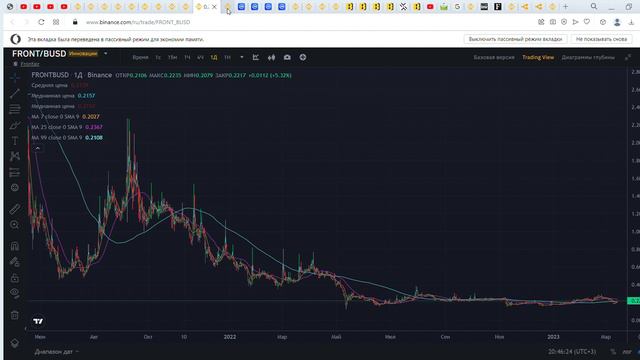Open the chart patterns tool
This screenshot has width=640, height=360.
click(15, 156)
